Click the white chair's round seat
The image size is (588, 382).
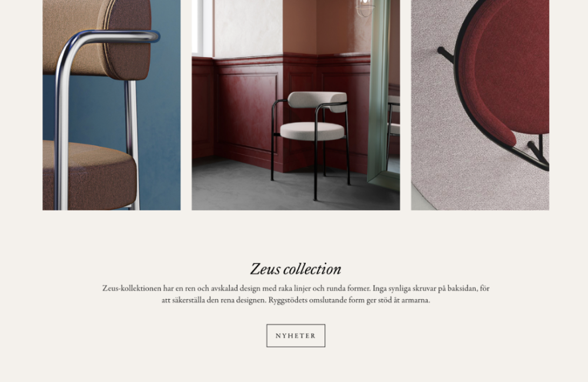[x=312, y=131]
